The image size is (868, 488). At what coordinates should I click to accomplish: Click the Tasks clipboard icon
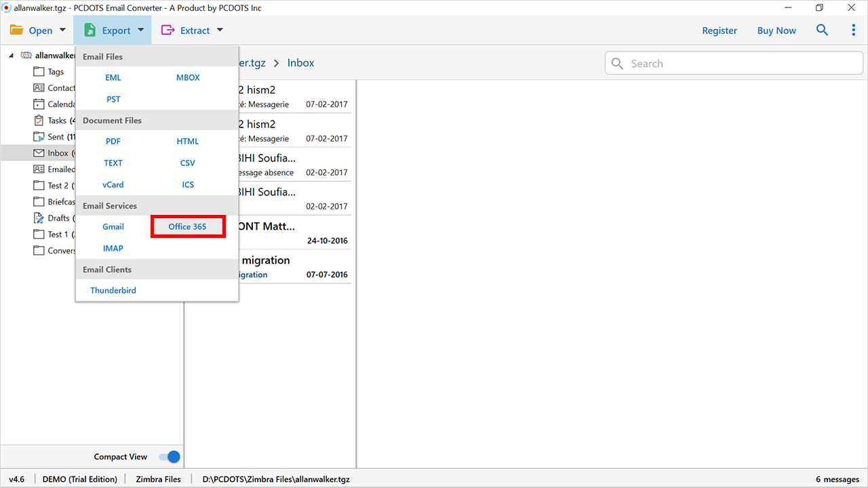39,120
